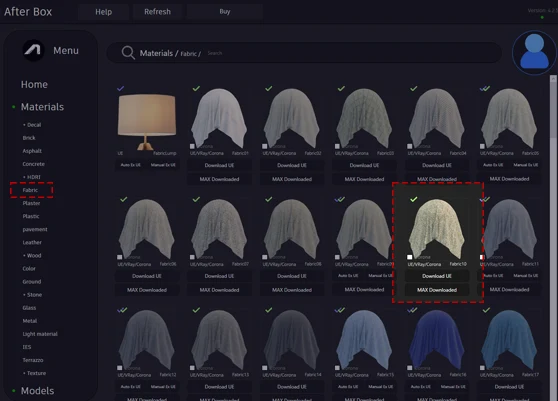Click the Refresh button in the top bar
The width and height of the screenshot is (558, 401).
pos(157,12)
